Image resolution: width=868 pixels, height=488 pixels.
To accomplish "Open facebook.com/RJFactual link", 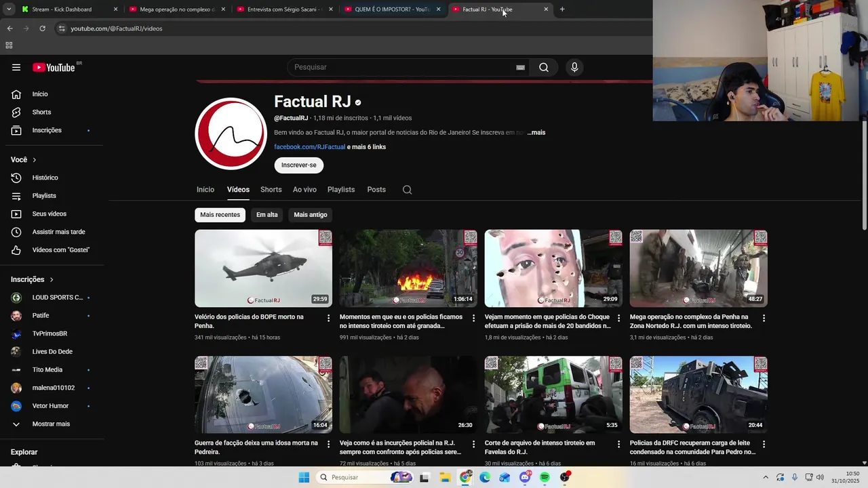I will coord(310,147).
